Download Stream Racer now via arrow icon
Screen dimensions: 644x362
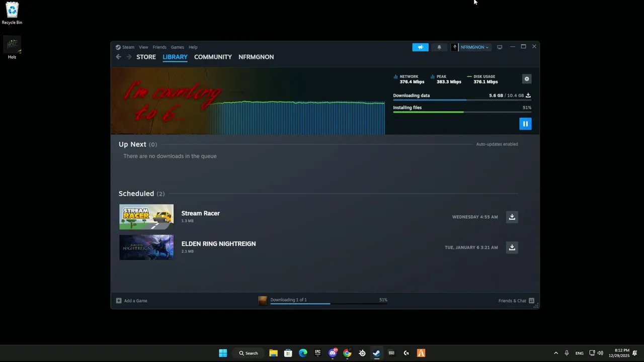pyautogui.click(x=512, y=217)
